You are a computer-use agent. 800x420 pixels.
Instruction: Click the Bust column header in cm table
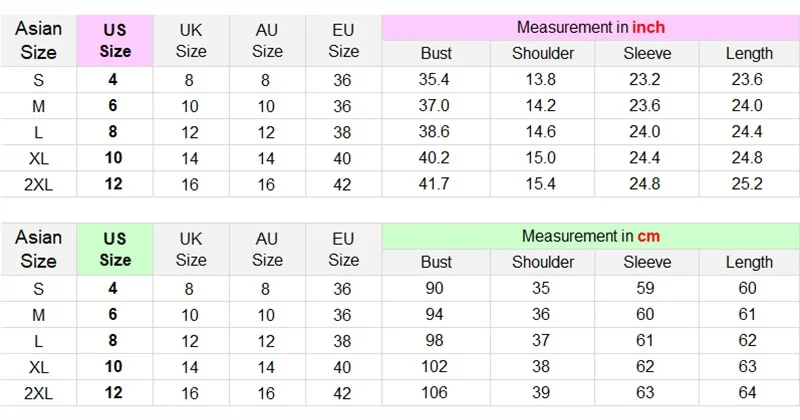(x=436, y=262)
